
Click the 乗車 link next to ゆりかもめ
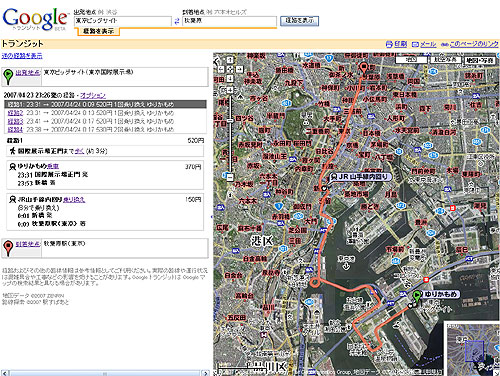pos(53,166)
